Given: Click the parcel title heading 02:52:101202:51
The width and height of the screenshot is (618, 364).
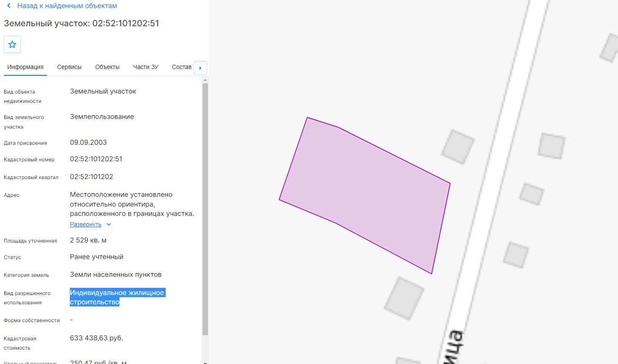Looking at the screenshot, I should pyautogui.click(x=82, y=23).
